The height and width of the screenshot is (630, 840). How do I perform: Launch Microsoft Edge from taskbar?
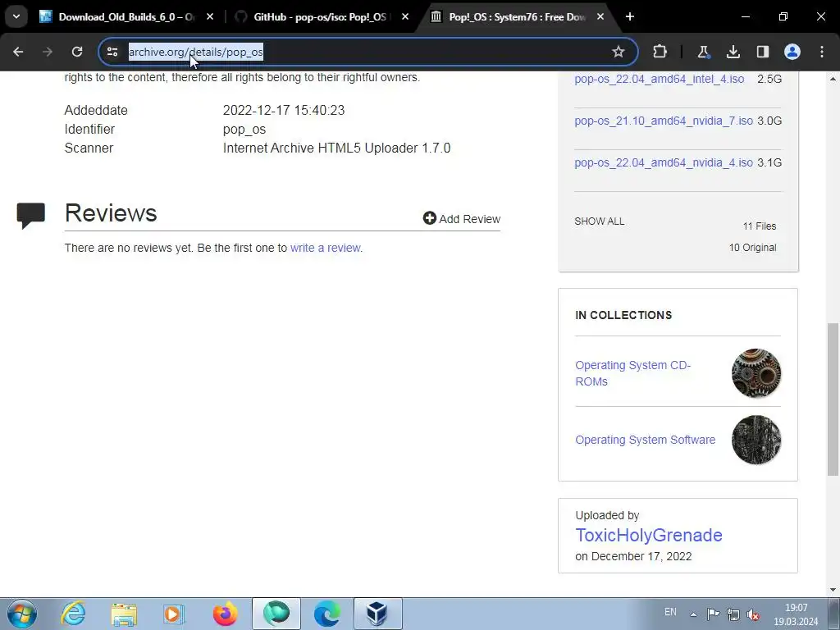click(326, 614)
